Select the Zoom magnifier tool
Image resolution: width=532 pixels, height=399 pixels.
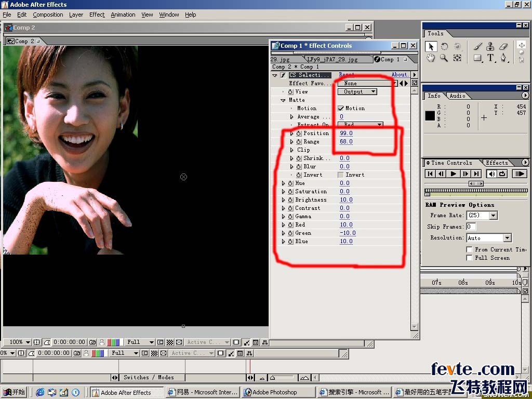click(x=444, y=58)
